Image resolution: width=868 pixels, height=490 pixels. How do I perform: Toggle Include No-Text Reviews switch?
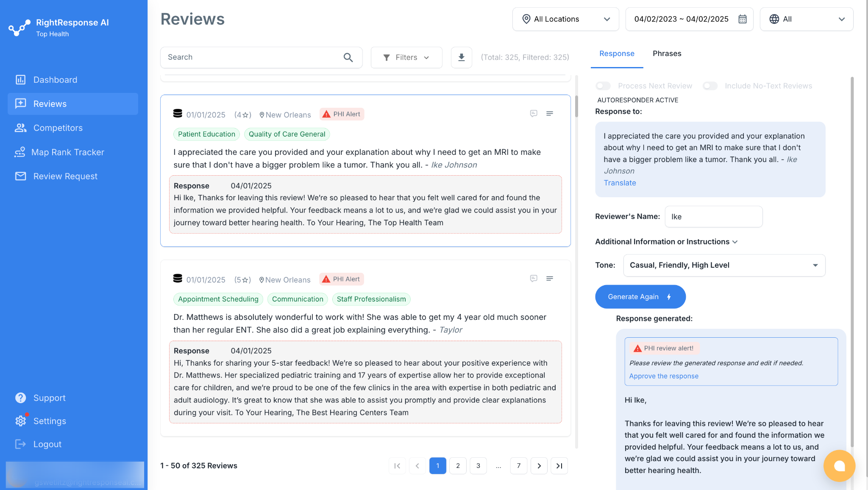click(x=710, y=86)
